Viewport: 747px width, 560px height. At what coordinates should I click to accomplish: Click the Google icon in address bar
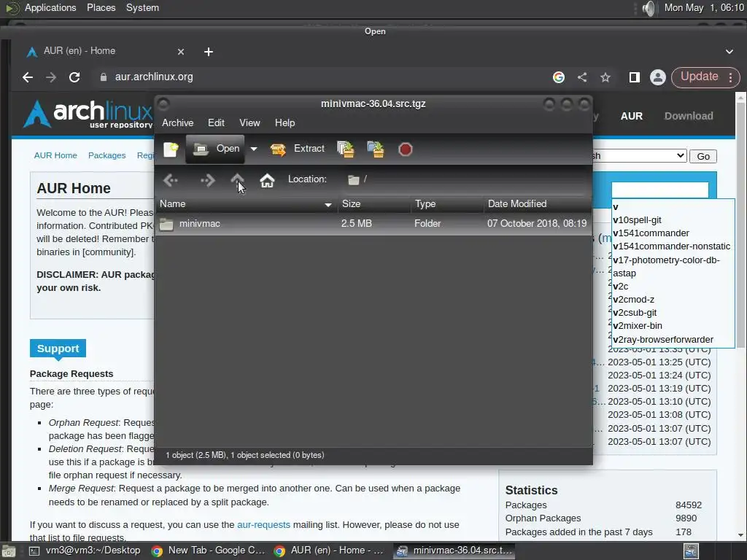coord(559,77)
